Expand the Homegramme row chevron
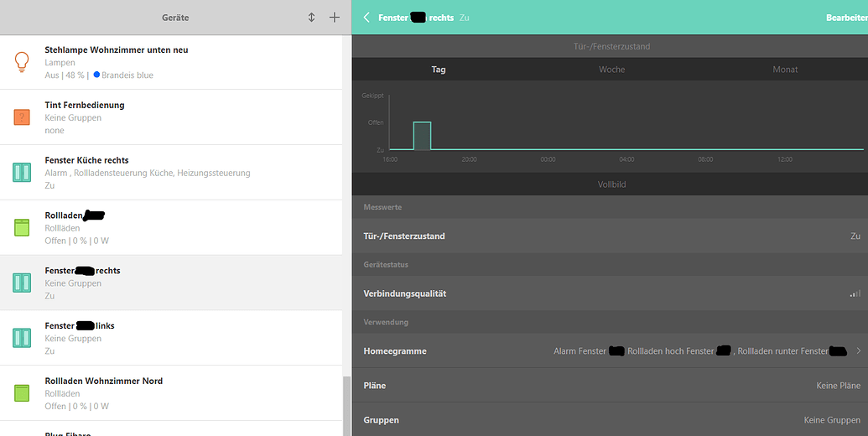 pyautogui.click(x=858, y=351)
